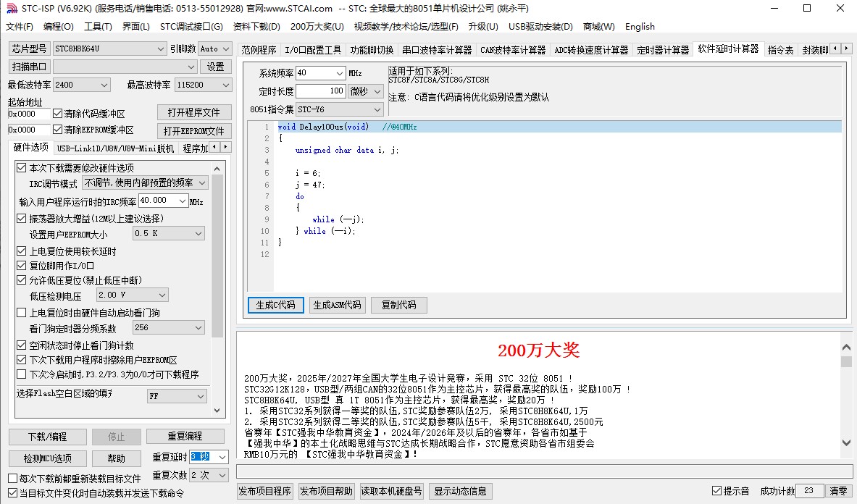Open STC调试接口(G) menu
The width and height of the screenshot is (857, 504).
click(191, 26)
